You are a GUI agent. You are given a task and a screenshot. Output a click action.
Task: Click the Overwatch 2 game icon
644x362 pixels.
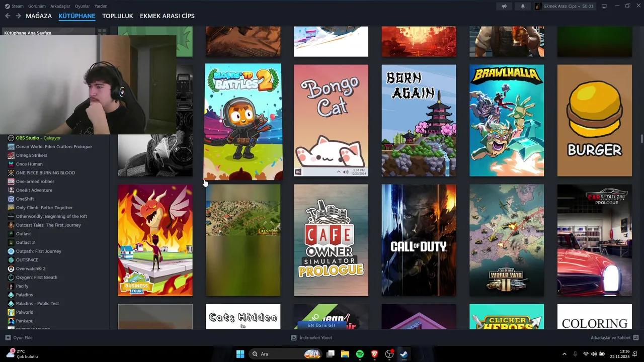[x=11, y=268]
